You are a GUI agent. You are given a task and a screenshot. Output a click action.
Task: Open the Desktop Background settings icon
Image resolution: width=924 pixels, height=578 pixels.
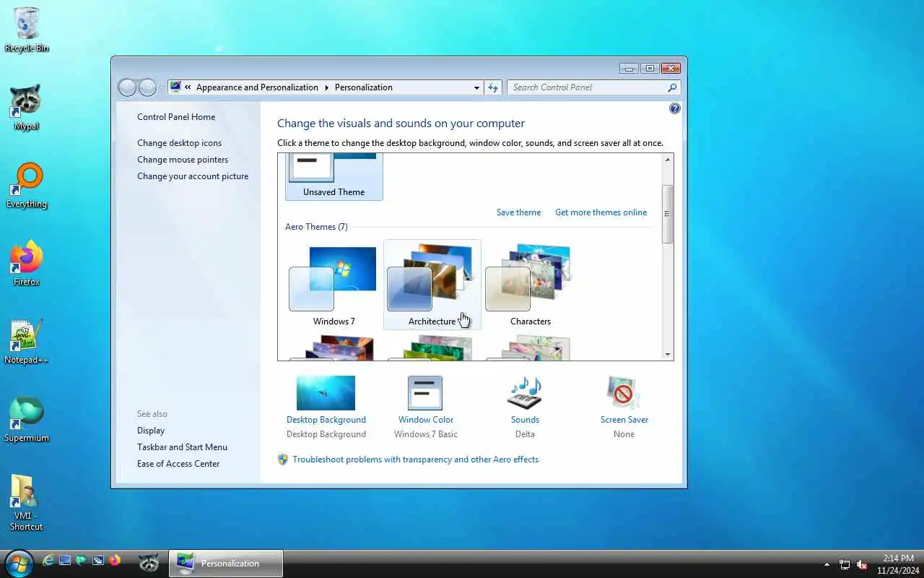pos(326,393)
